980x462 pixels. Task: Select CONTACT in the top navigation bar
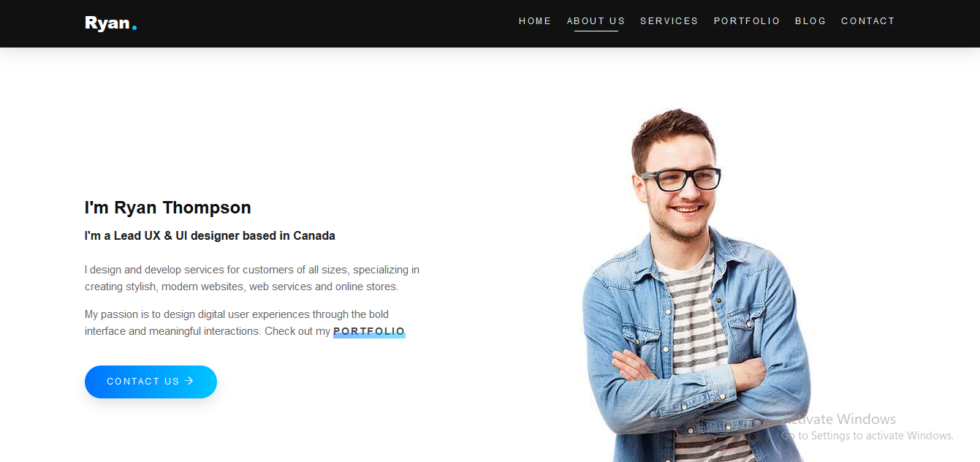click(868, 21)
